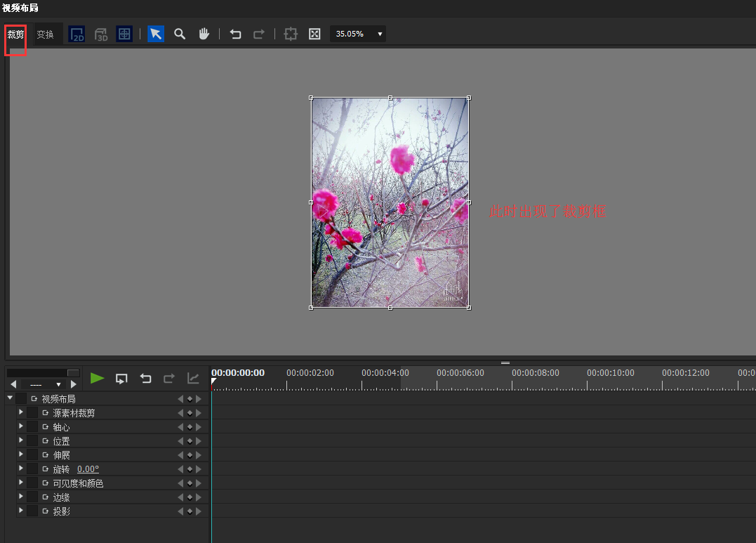Choose the hand pan tool
756x543 pixels.
coord(204,34)
